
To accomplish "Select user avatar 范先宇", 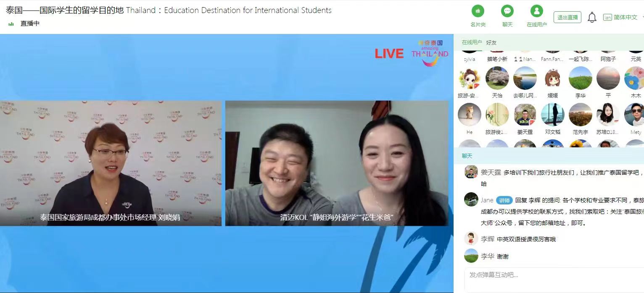I will 581,115.
